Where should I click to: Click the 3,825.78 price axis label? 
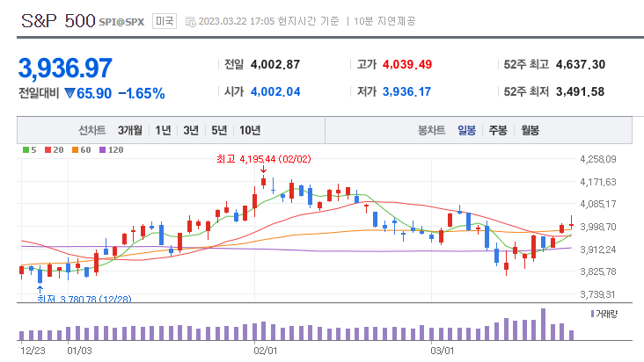point(598,271)
